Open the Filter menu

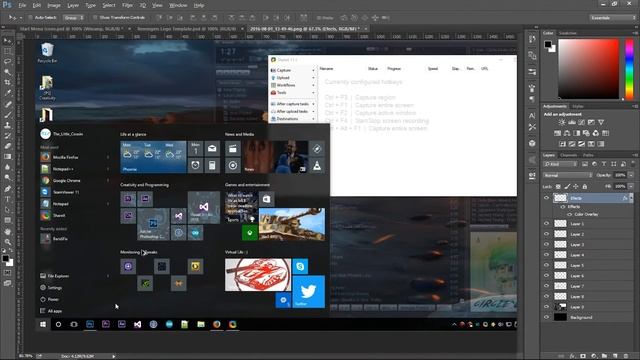(127, 5)
